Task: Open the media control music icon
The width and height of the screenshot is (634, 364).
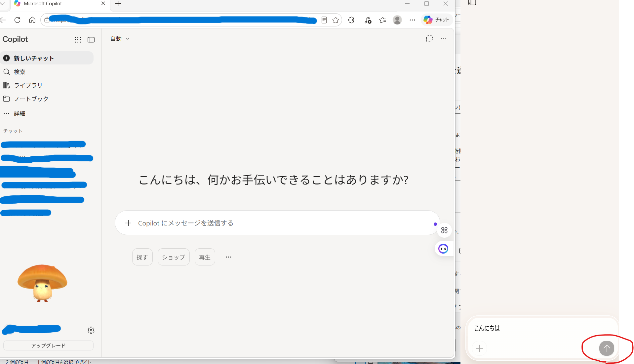Action: pyautogui.click(x=368, y=20)
